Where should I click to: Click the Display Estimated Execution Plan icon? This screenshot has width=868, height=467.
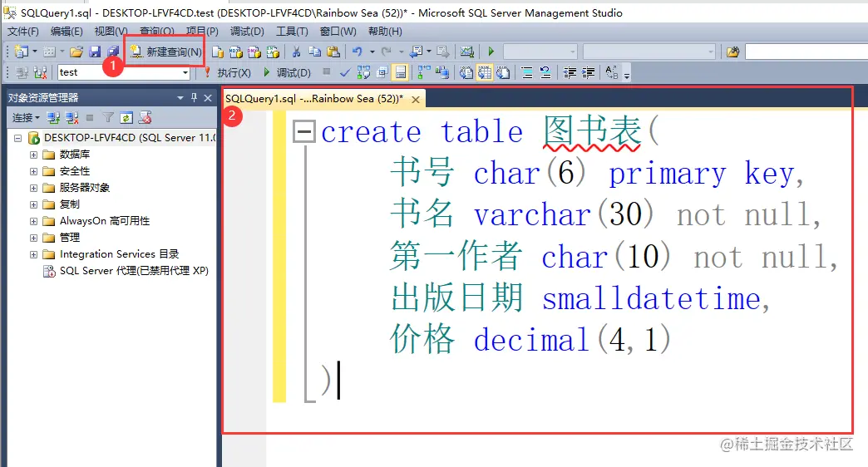[363, 72]
